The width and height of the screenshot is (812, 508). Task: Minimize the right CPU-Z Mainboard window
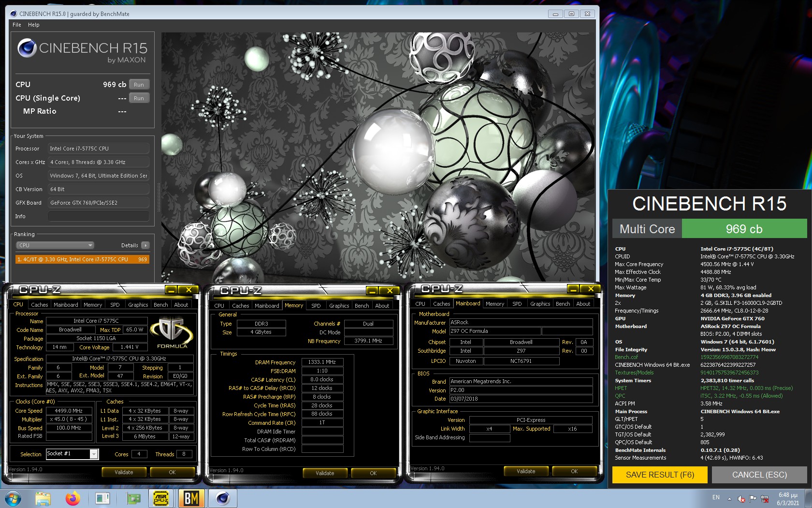click(573, 289)
